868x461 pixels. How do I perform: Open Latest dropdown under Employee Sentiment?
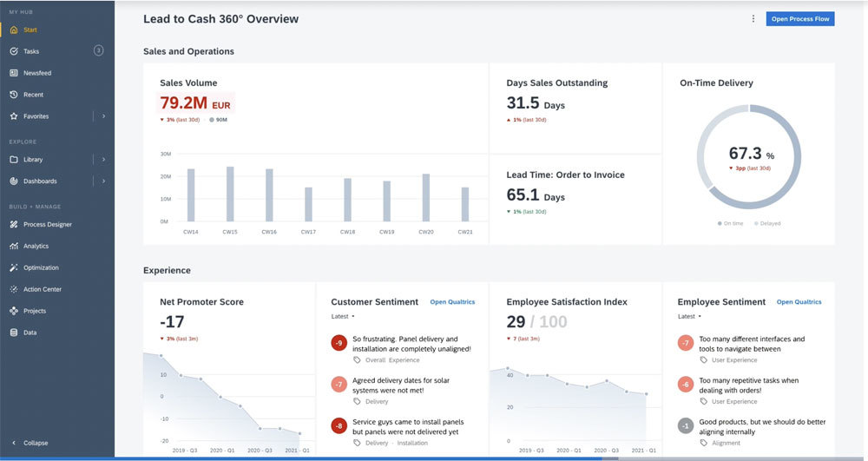(x=689, y=316)
